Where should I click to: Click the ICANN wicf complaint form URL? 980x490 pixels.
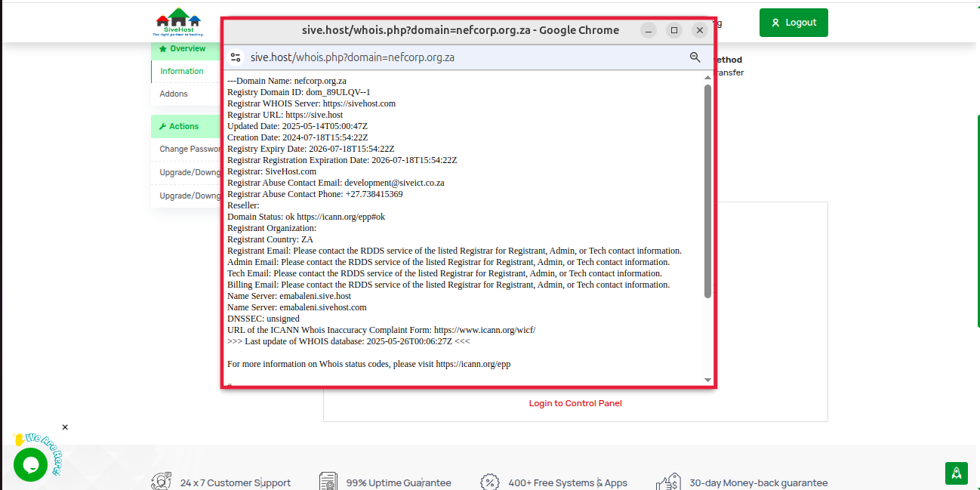485,330
